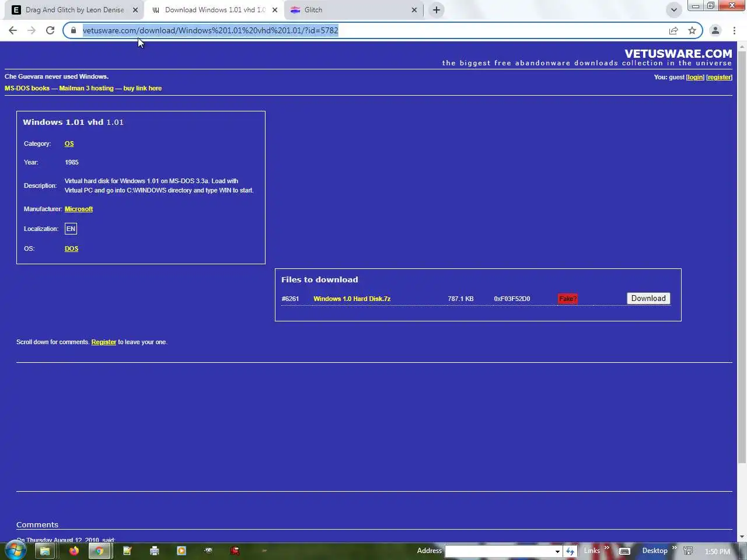The image size is (747, 560).
Task: Open the on-screen keyboard tray icon
Action: pos(624,551)
